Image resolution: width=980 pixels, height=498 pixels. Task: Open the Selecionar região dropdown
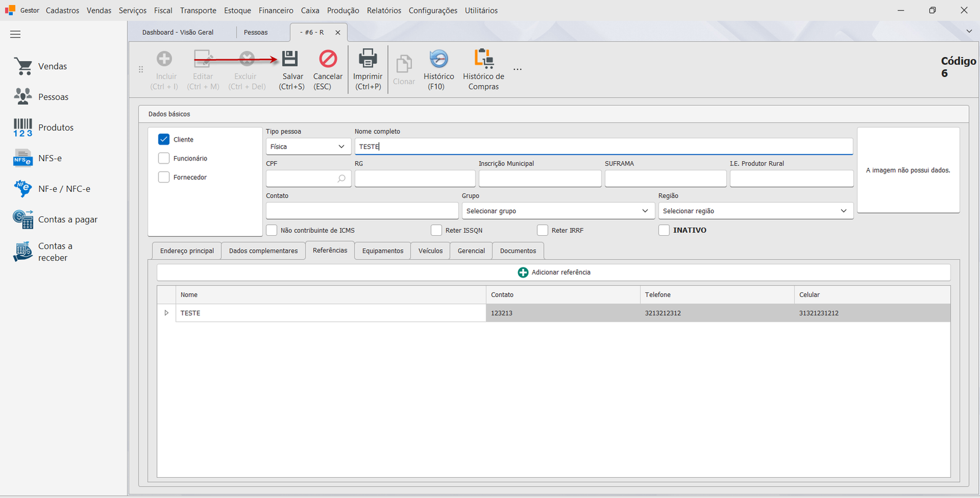(x=755, y=211)
